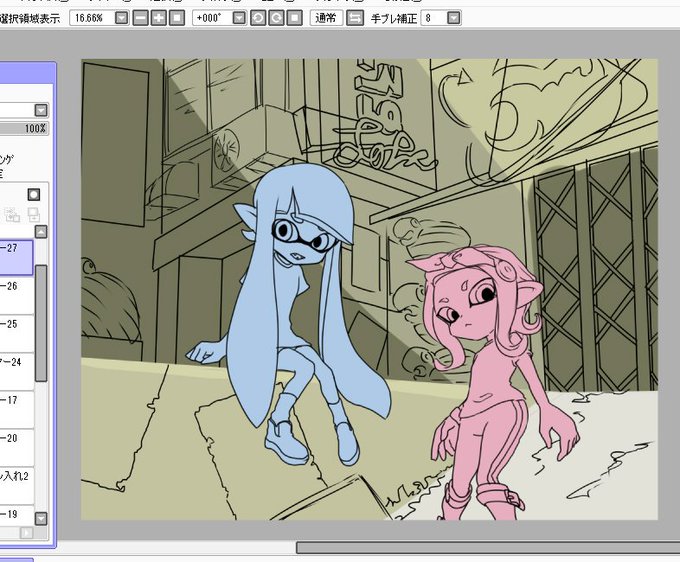Screen dimensions: 680x562
Task: Click the layer list vertical scrollbar thumb
Action: tap(41, 323)
